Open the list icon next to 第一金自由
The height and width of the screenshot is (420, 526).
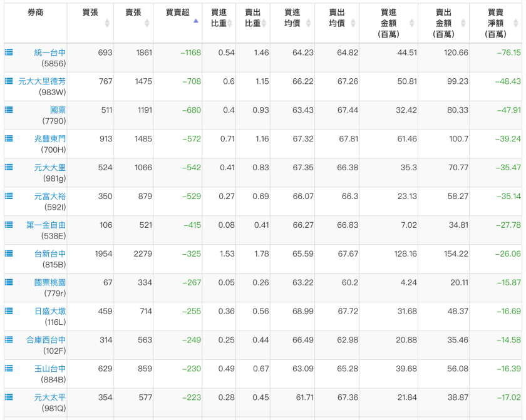point(8,225)
